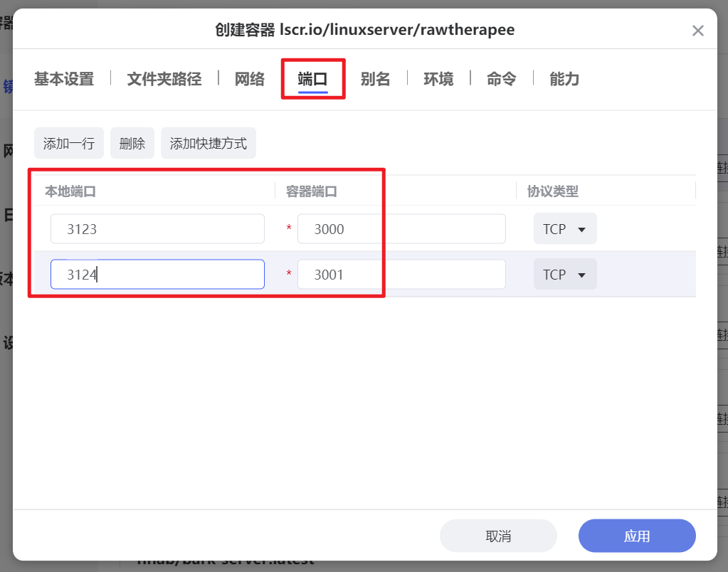Edit container port field showing 3000
This screenshot has height=572, width=728.
pos(401,229)
